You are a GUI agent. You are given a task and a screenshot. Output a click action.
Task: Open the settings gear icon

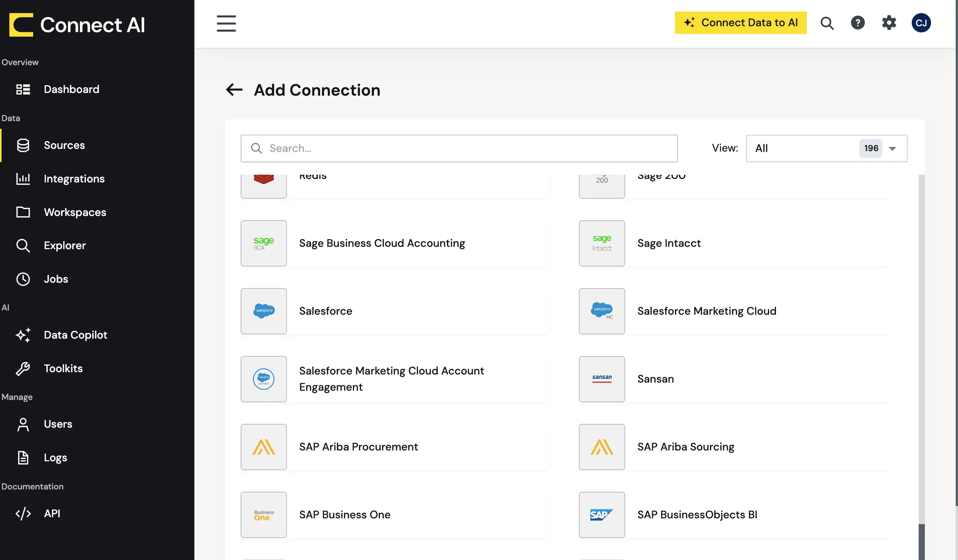(889, 23)
